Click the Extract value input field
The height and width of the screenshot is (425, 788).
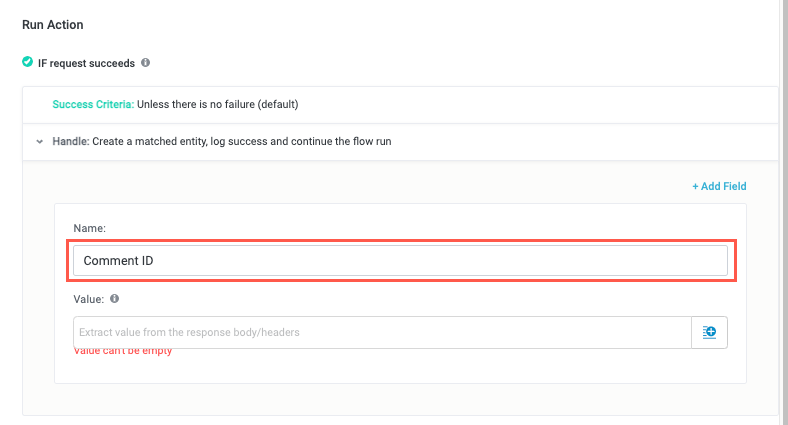[382, 332]
